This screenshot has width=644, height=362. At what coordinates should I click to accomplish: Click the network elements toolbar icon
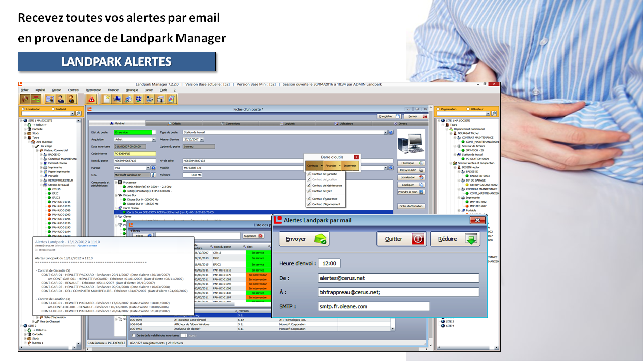click(139, 99)
